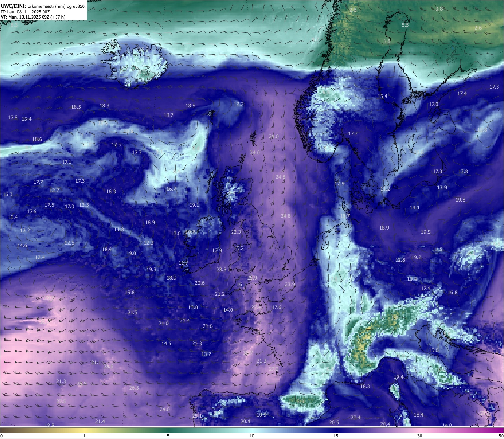Image resolution: width=504 pixels, height=439 pixels.
Task: Click the 16.8 value on the map
Action: coord(452,293)
